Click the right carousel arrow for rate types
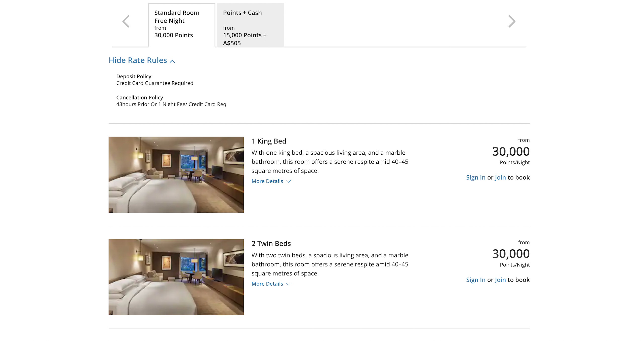This screenshot has width=644, height=341. click(x=512, y=21)
